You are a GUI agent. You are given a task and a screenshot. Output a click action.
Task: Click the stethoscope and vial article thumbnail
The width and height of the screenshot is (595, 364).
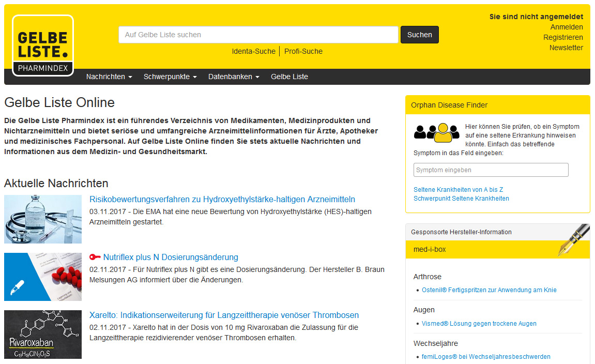pos(43,219)
